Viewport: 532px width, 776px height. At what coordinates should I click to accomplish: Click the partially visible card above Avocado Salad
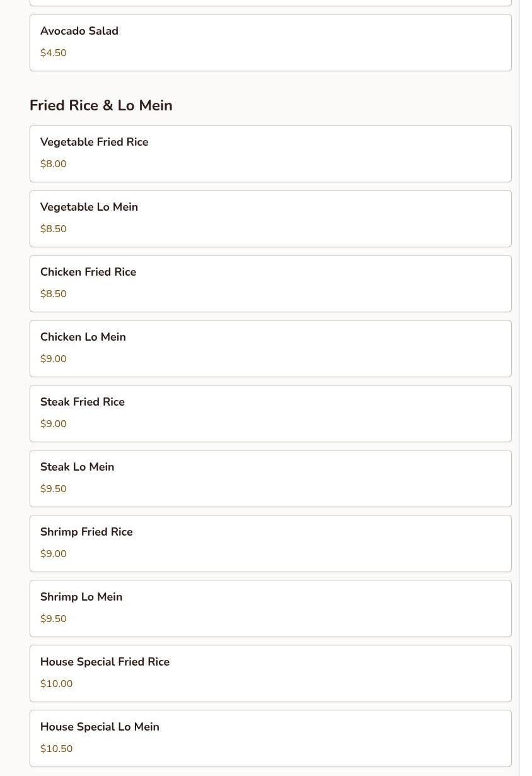coord(270,3)
